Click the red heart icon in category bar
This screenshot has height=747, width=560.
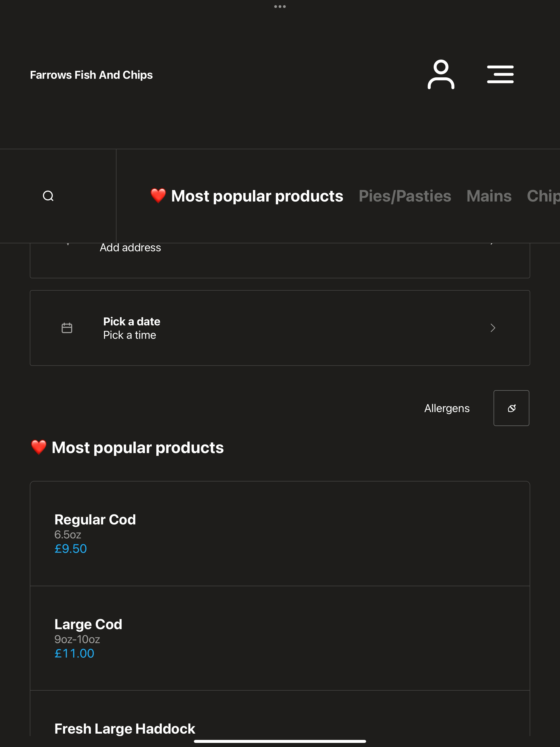click(x=158, y=196)
